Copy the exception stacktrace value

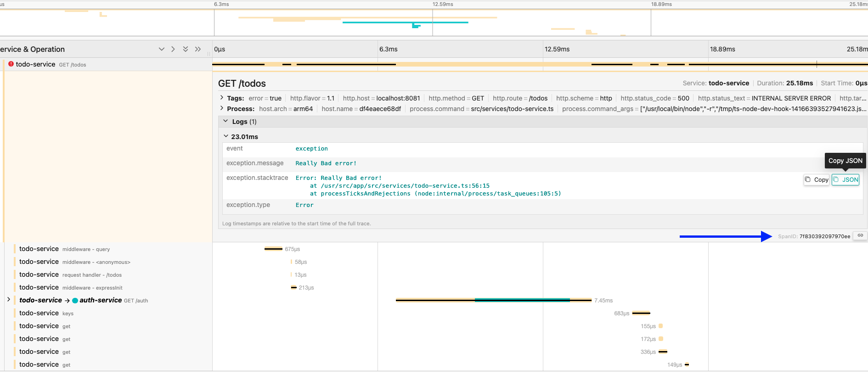tap(817, 180)
